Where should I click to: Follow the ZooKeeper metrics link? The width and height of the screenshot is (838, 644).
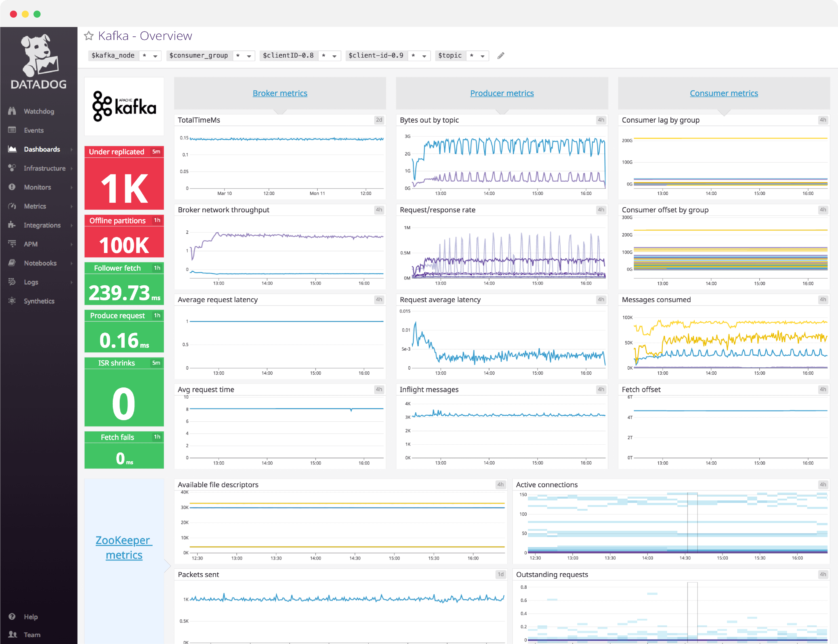click(x=124, y=547)
